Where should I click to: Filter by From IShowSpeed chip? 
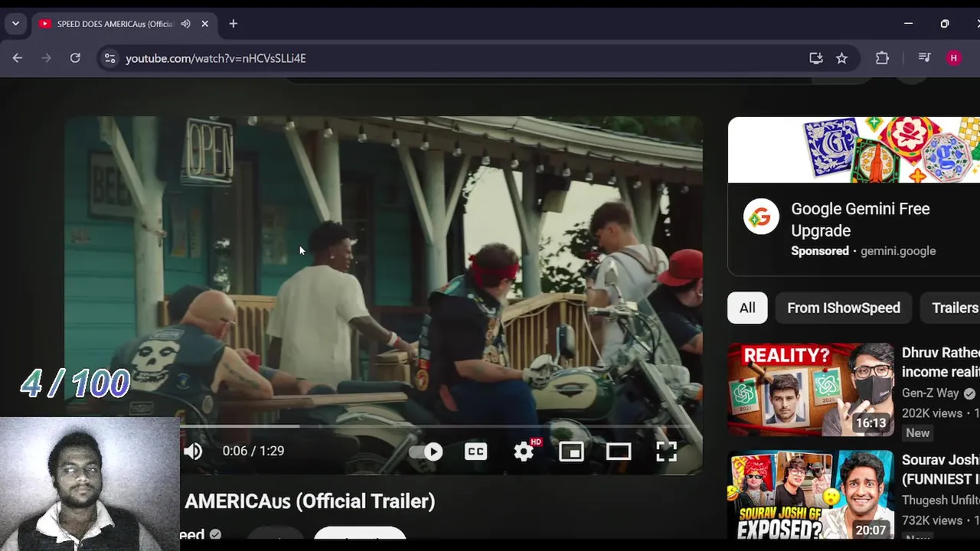click(844, 308)
